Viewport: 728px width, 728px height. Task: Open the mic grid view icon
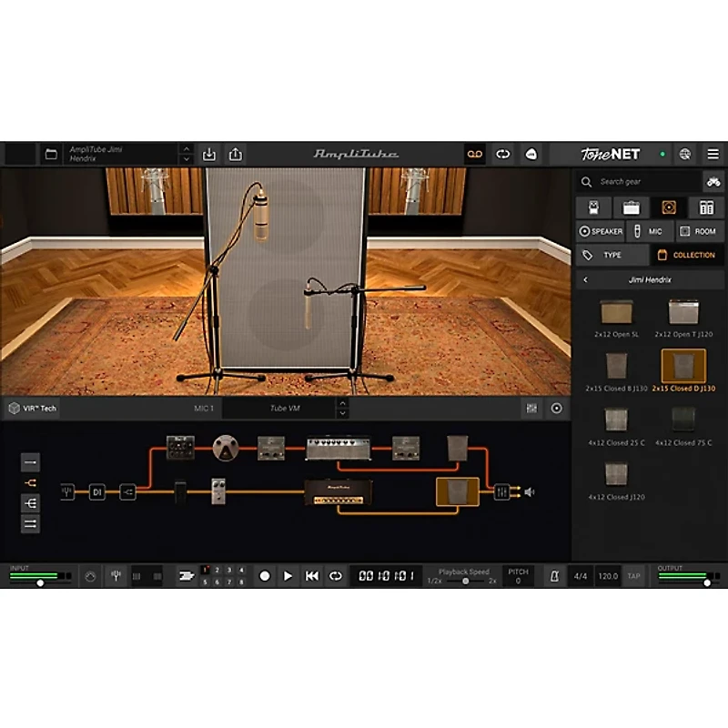point(531,409)
